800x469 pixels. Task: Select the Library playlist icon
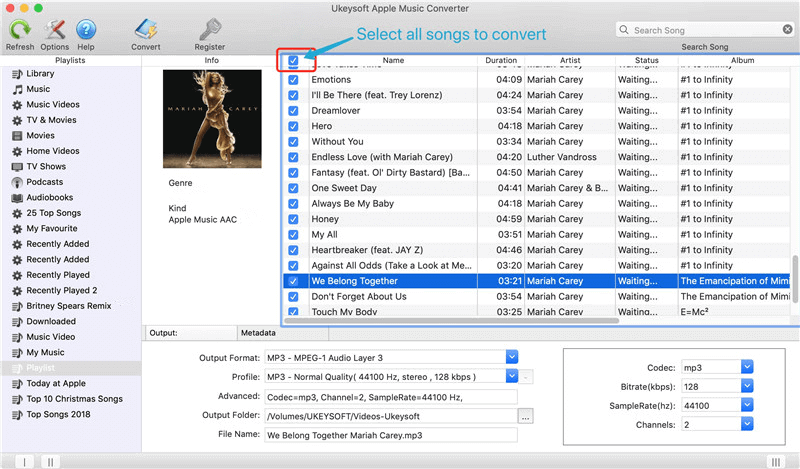click(17, 73)
